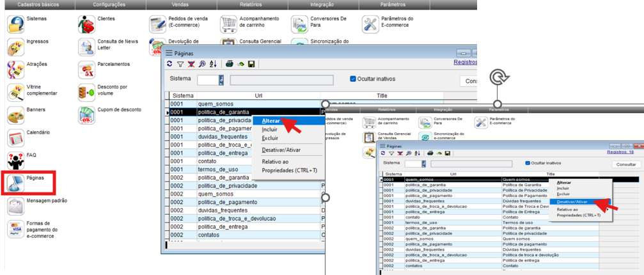Toggle Ocultar inativos in the larger Páginas window
Image resolution: width=644 pixels, height=275 pixels.
pos(353,79)
